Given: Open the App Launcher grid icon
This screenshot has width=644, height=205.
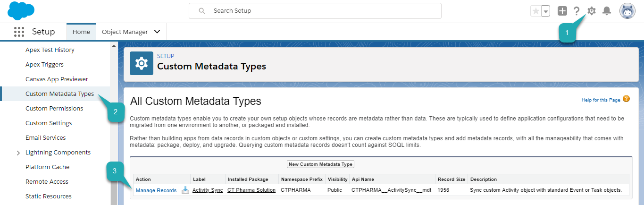Looking at the screenshot, I should point(19,32).
